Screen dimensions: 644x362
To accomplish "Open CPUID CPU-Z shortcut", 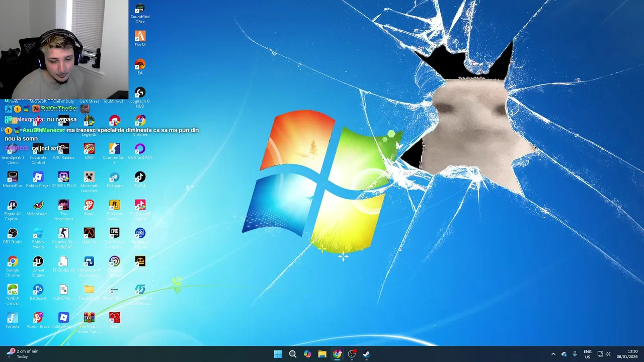I will 63,179.
